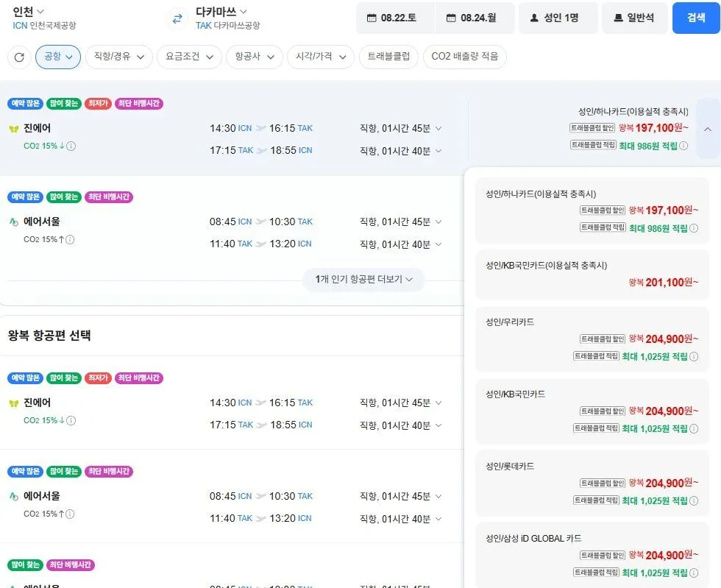Open the 시각/가격 sort menu

321,57
